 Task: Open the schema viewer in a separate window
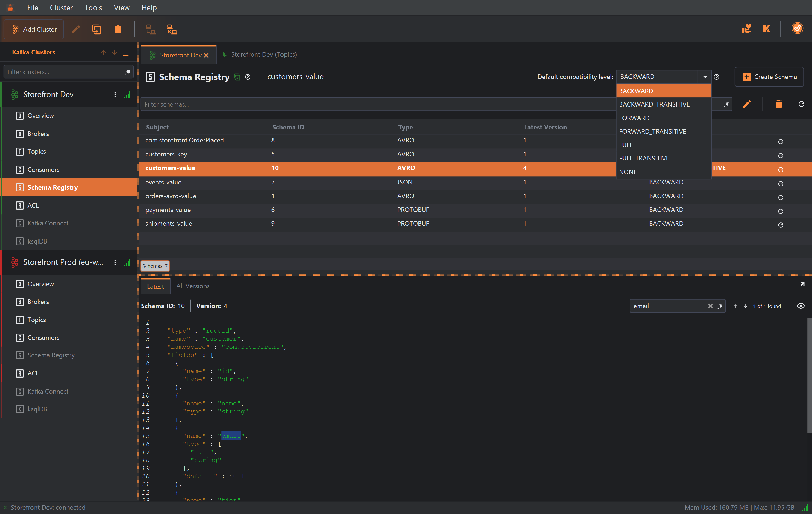coord(803,284)
